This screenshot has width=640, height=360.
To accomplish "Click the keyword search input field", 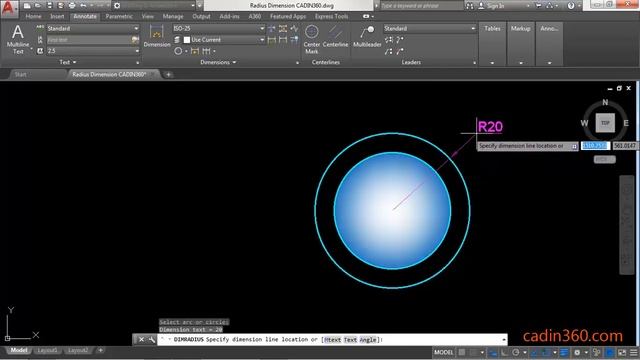I will tap(421, 6).
